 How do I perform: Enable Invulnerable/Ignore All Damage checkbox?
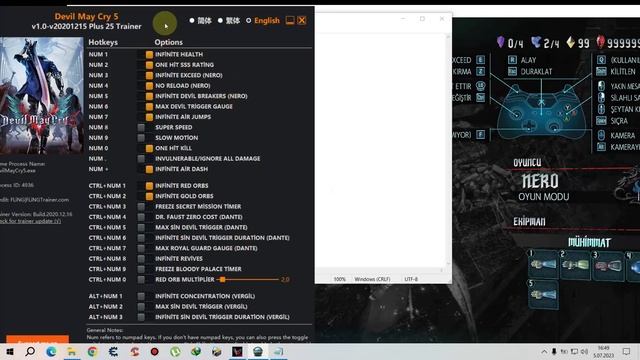(x=141, y=158)
